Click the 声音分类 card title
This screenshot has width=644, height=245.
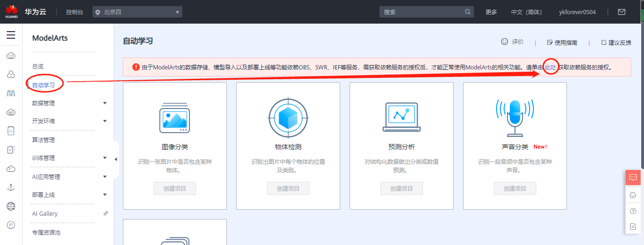[x=515, y=147]
